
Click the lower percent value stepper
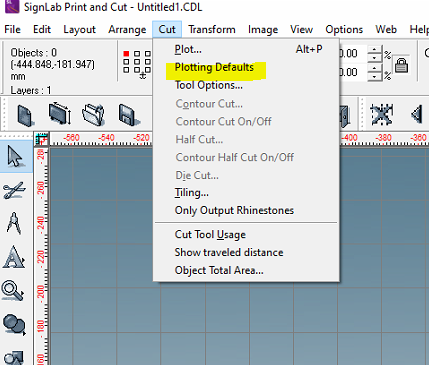point(375,73)
